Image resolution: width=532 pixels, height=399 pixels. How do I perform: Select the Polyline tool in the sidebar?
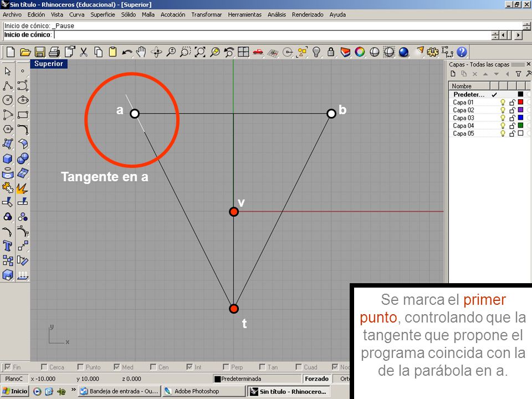[x=7, y=85]
